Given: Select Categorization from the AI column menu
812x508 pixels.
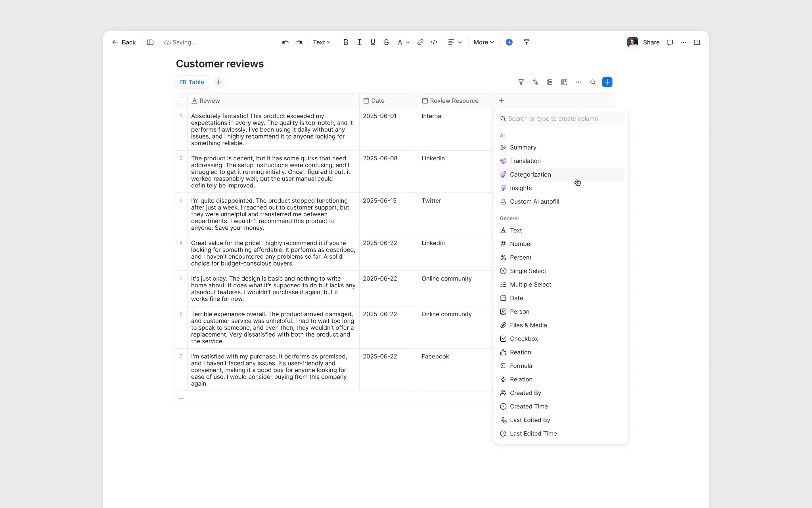Looking at the screenshot, I should [x=530, y=174].
